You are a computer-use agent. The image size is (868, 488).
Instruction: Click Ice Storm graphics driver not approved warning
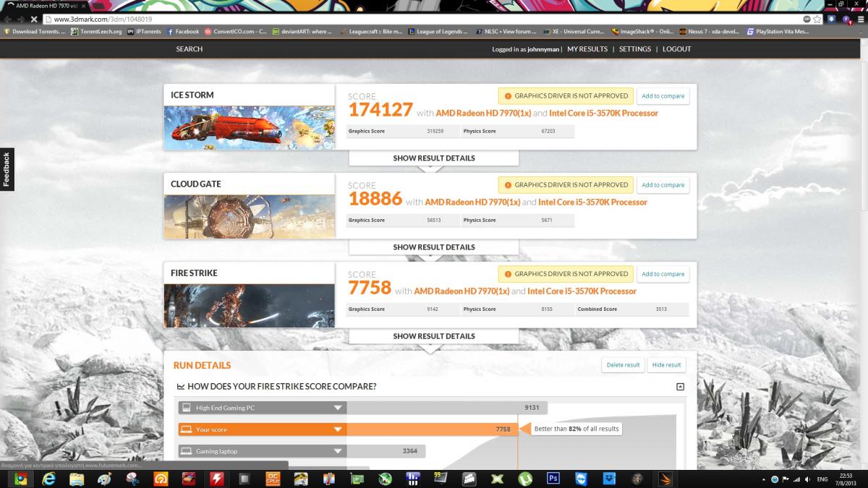pos(566,96)
